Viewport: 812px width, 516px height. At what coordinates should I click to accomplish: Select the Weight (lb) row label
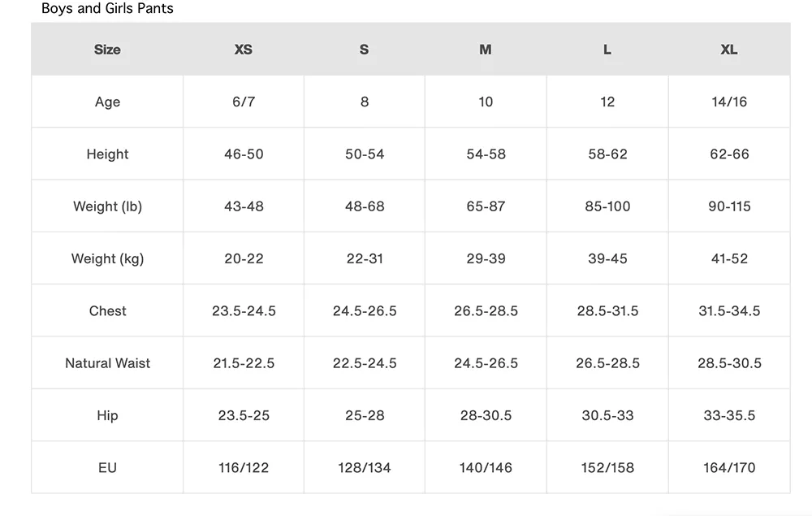pos(107,206)
